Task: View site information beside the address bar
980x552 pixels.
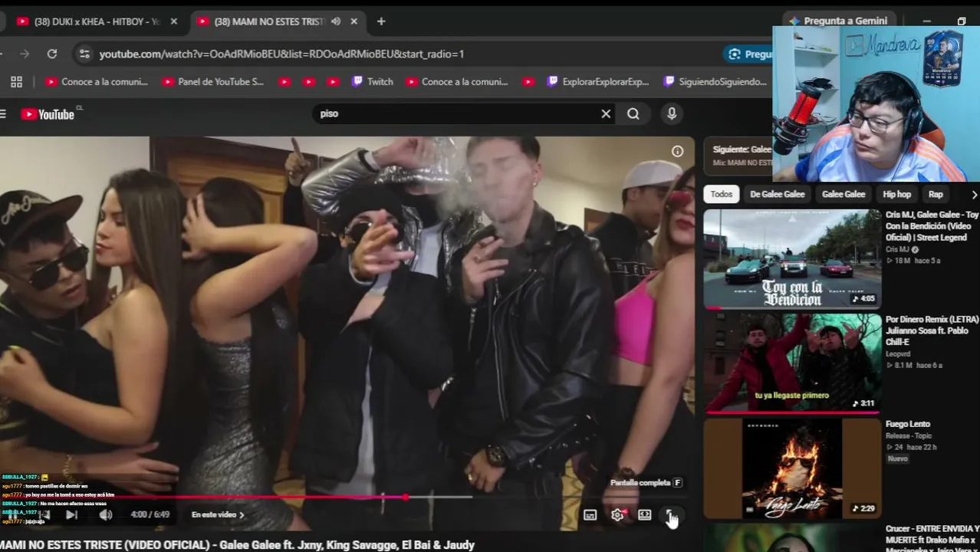Action: click(84, 54)
